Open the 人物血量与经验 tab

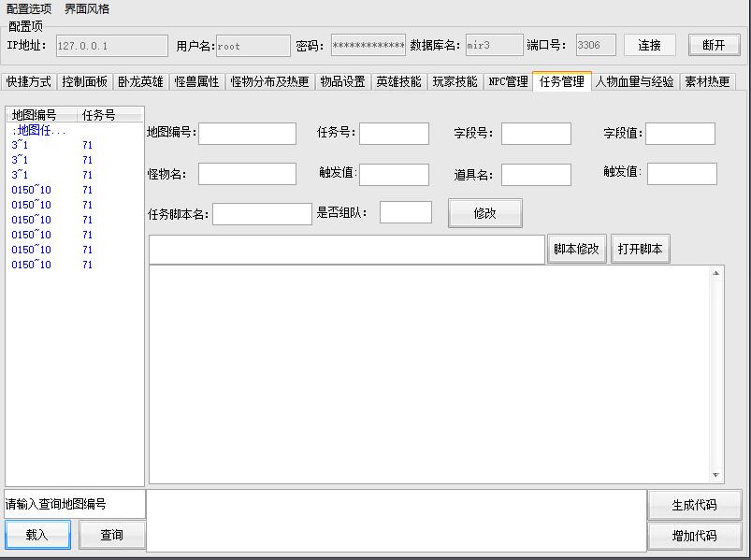click(634, 82)
